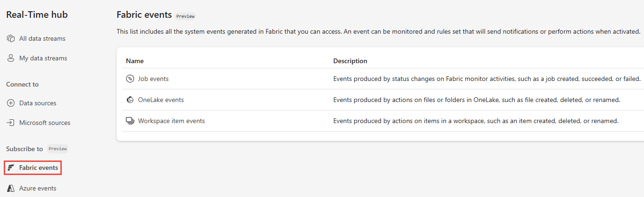Click the Description column header
This screenshot has height=197, width=644.
pos(350,61)
